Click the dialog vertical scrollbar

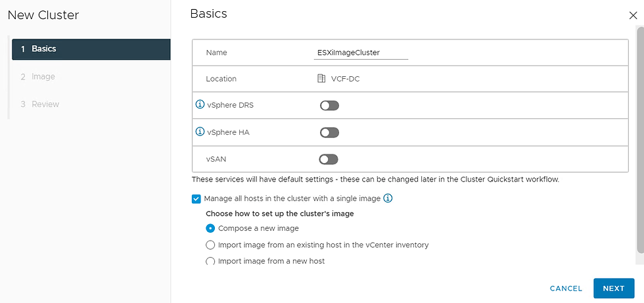tap(640, 138)
